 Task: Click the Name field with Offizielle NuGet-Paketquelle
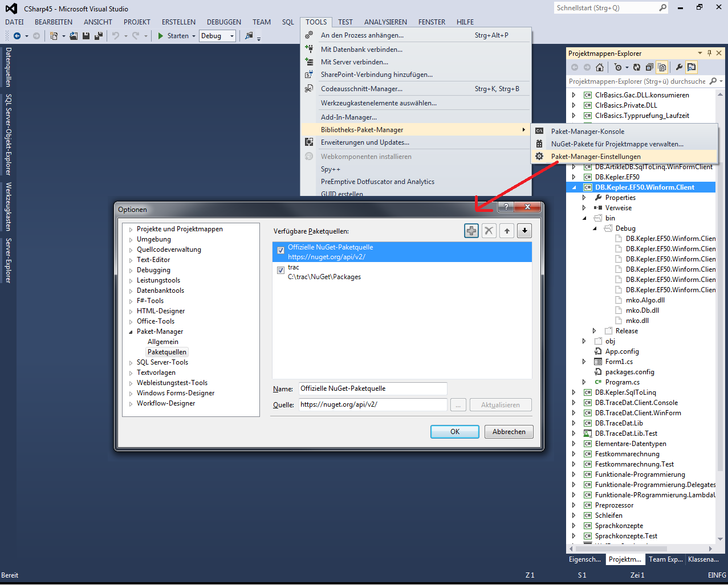coord(373,388)
